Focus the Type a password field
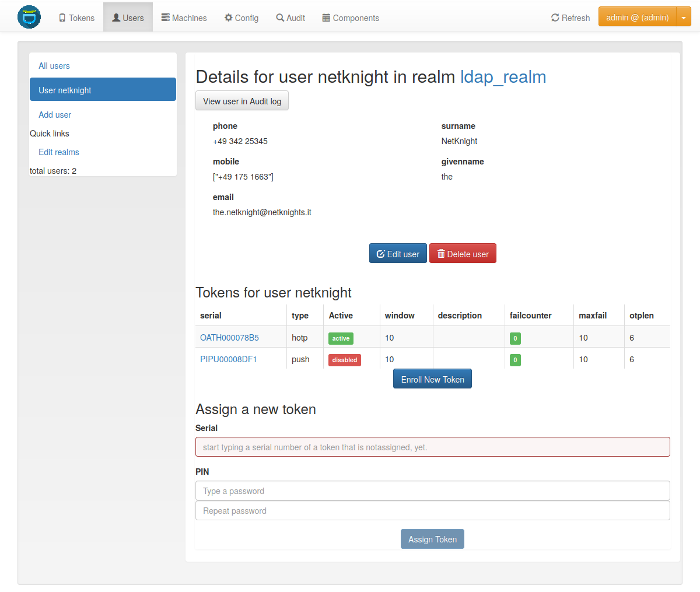 (432, 491)
